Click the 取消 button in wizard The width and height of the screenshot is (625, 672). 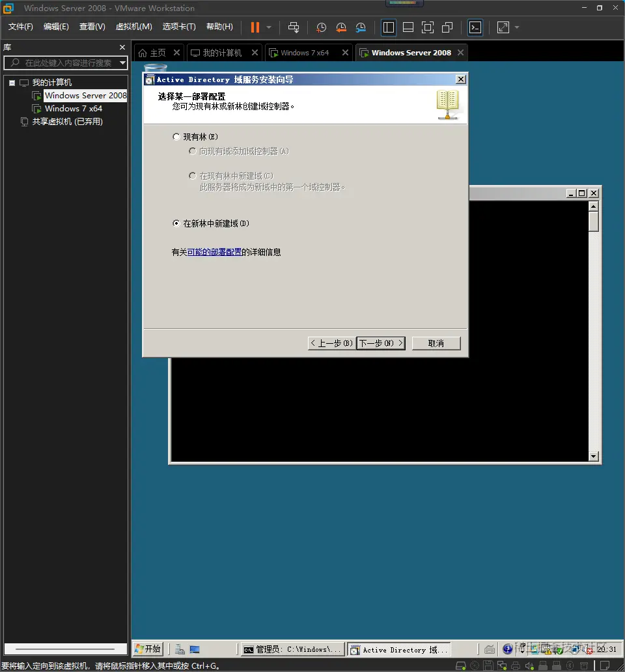[436, 343]
